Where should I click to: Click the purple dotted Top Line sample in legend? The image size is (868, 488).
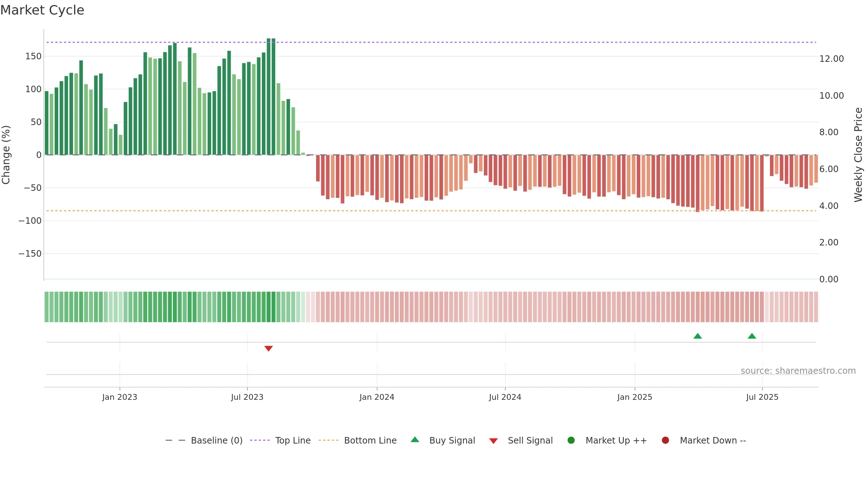[x=260, y=440]
